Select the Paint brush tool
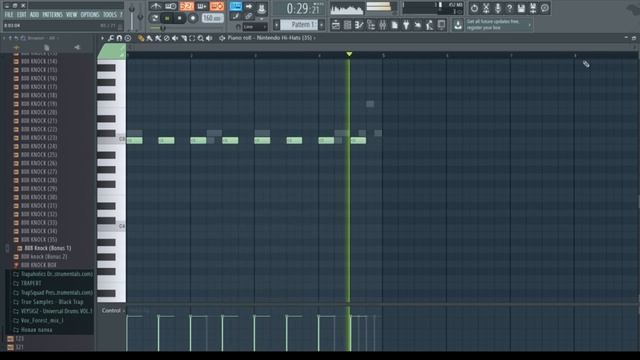Image resolution: width=640 pixels, height=360 pixels. (149, 38)
